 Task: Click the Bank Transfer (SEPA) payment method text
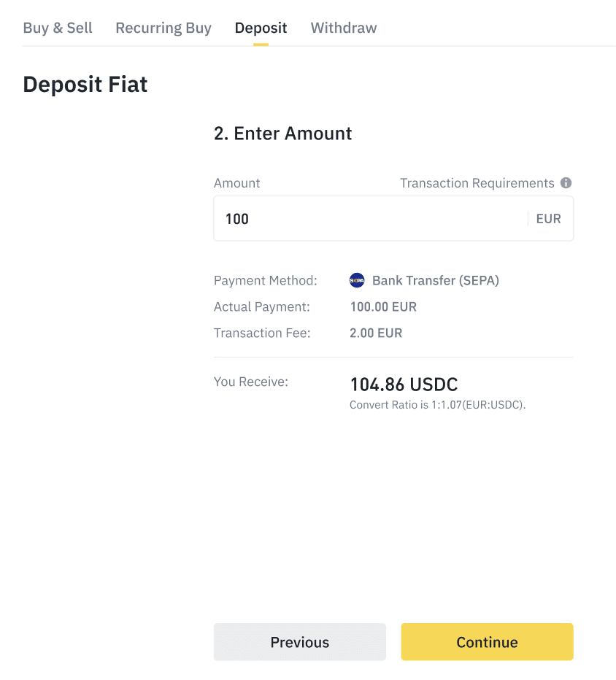click(436, 280)
